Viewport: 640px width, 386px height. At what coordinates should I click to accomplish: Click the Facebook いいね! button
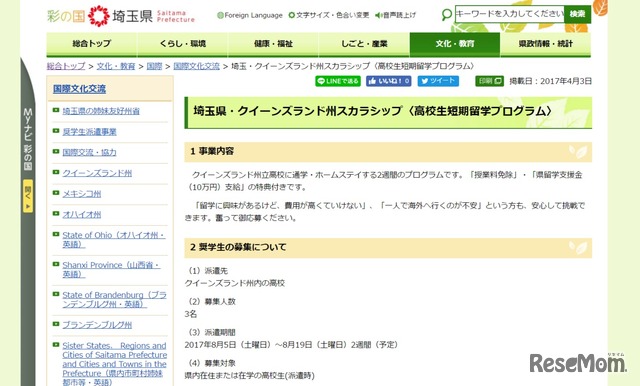[x=389, y=81]
